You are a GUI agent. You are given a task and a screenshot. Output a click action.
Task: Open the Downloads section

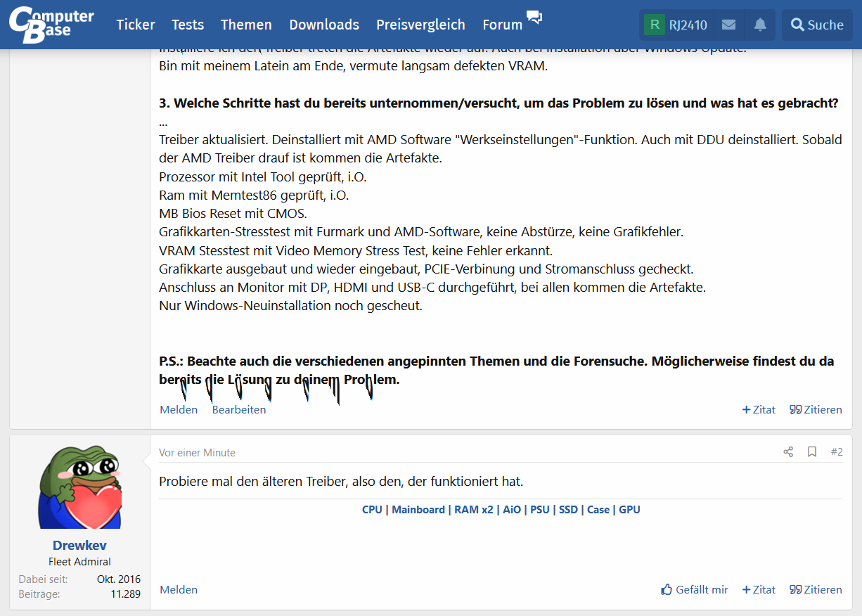pos(324,25)
